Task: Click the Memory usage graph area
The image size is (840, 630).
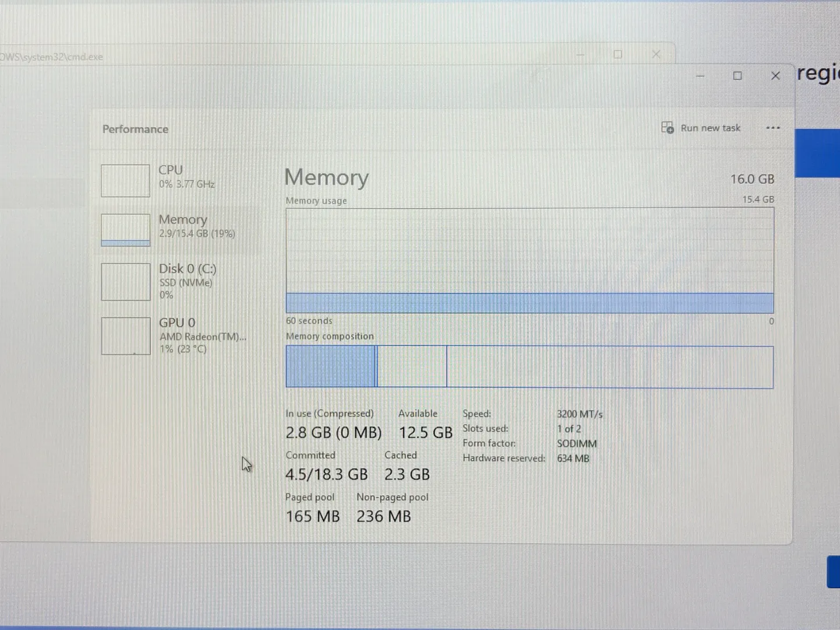Action: [529, 260]
